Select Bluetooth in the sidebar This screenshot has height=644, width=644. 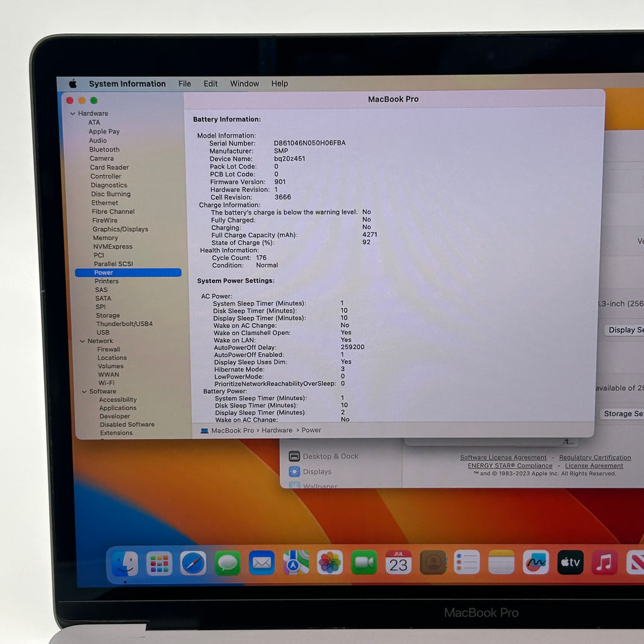click(104, 150)
